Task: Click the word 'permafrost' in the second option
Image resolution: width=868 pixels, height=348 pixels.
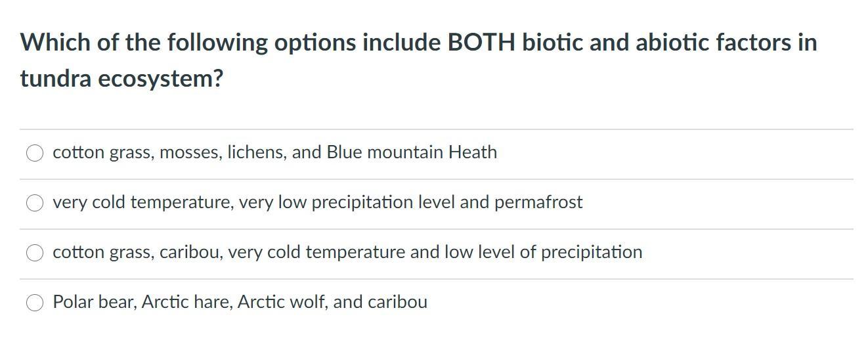Action: click(x=538, y=202)
